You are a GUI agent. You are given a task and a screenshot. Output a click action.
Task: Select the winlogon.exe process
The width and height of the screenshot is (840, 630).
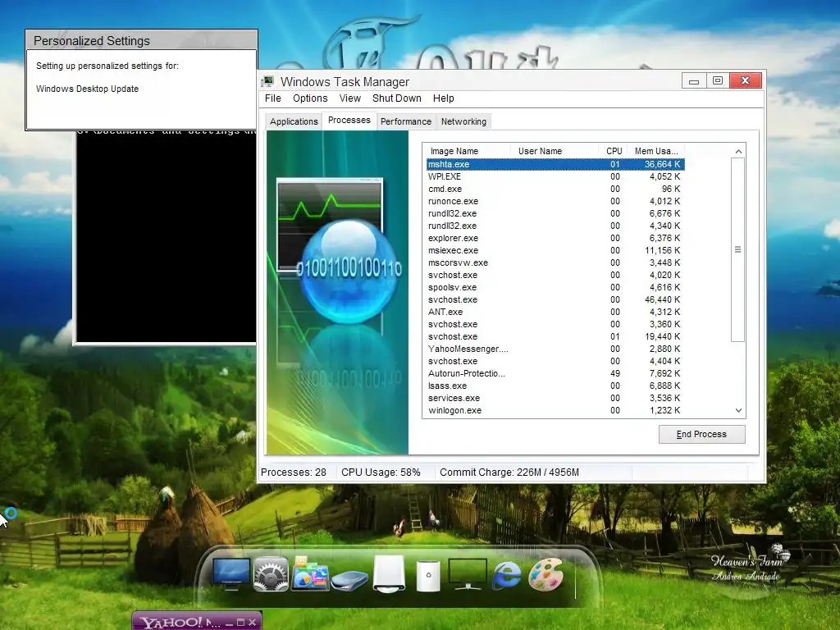point(555,411)
